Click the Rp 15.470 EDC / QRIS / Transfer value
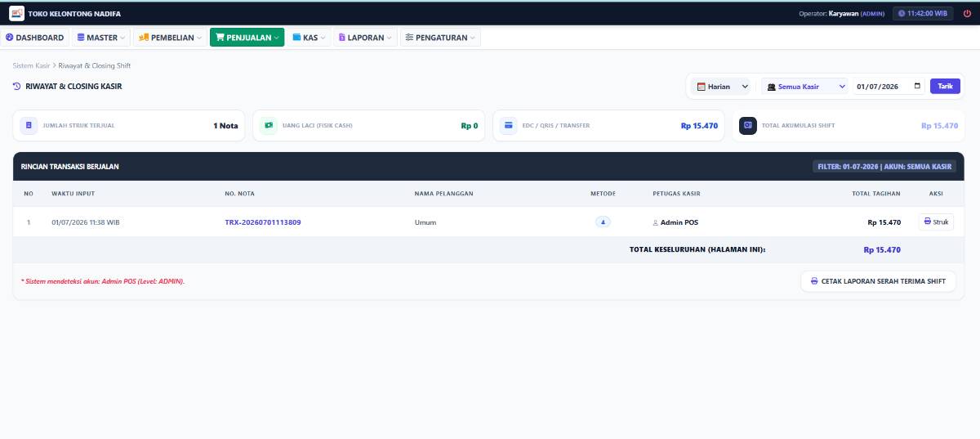 coord(699,126)
